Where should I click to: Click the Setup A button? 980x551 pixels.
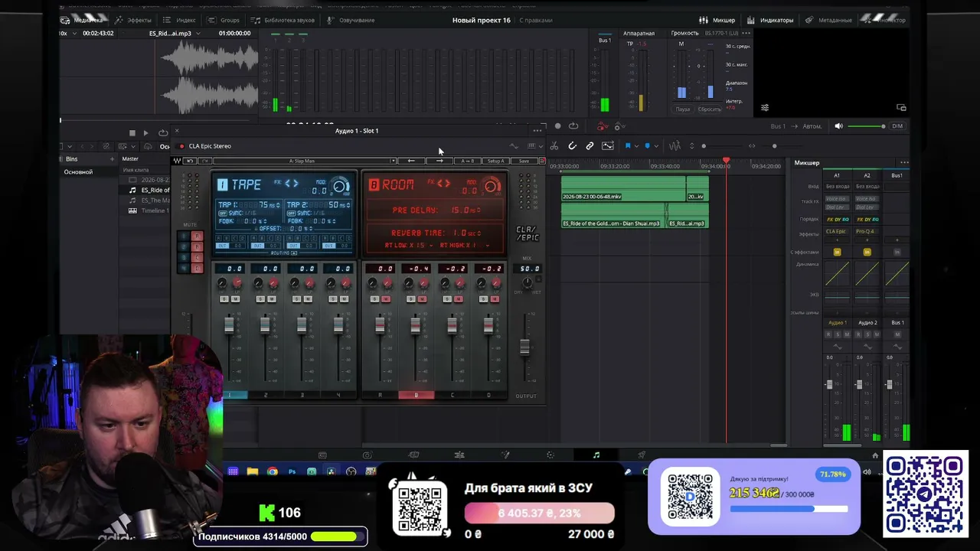(496, 161)
